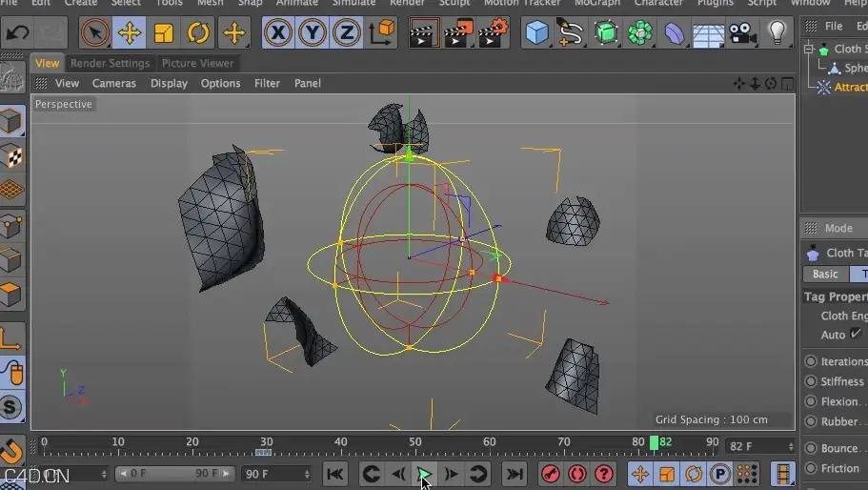Open the viewport View menu
868x490 pixels.
pyautogui.click(x=67, y=83)
